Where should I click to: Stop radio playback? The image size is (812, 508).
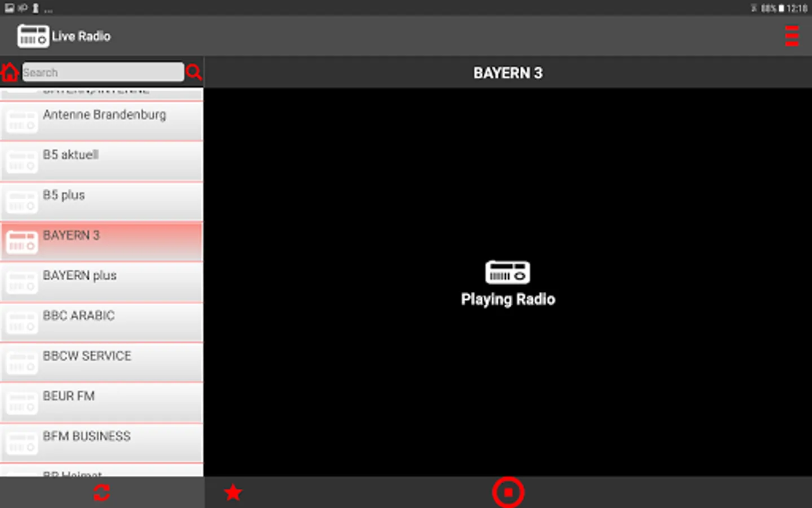[x=508, y=493]
